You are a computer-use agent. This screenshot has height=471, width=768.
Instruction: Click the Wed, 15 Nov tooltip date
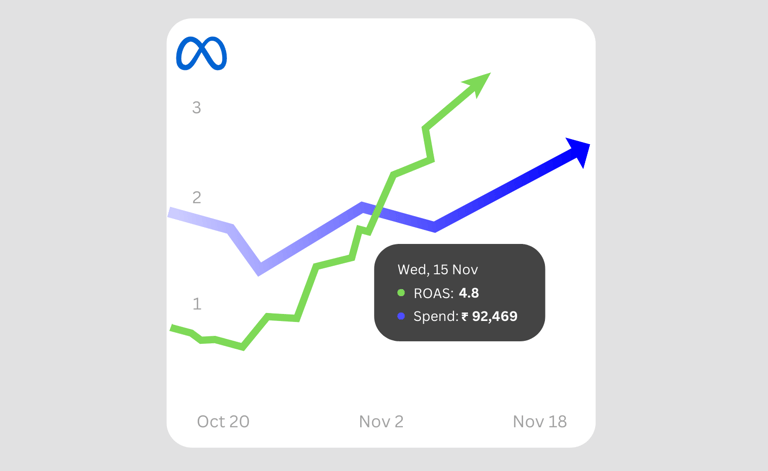pos(437,270)
